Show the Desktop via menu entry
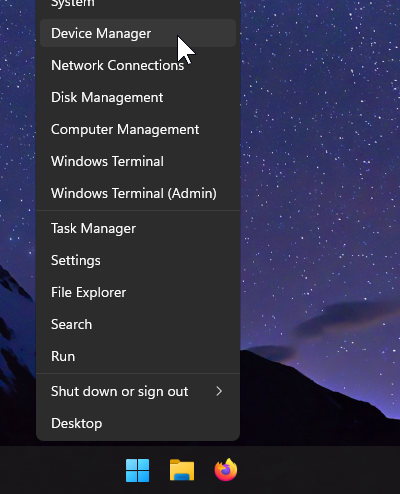 (x=138, y=423)
